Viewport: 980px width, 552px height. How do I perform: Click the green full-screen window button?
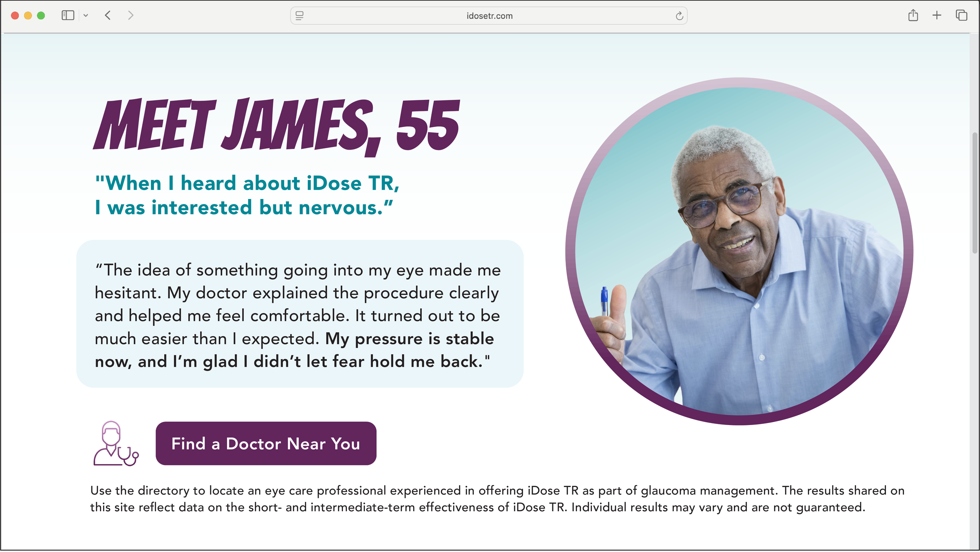41,16
